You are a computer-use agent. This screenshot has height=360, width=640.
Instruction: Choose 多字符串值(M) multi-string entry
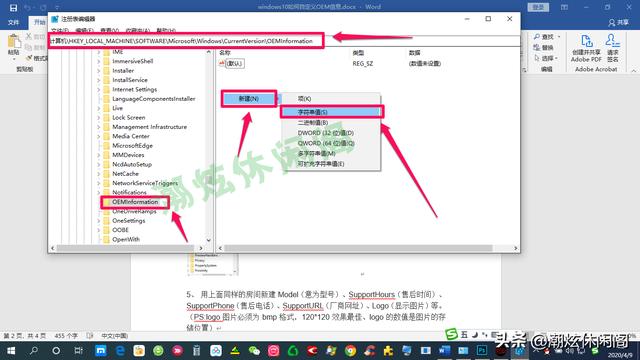(330, 153)
